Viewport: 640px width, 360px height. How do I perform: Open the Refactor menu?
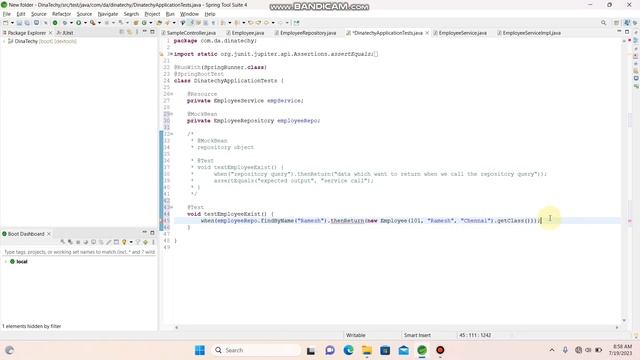point(61,14)
